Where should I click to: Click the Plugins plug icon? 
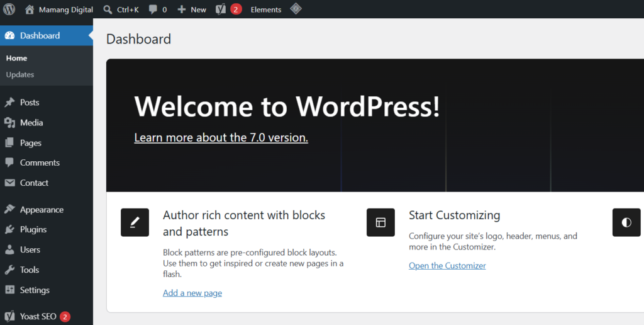tap(9, 229)
